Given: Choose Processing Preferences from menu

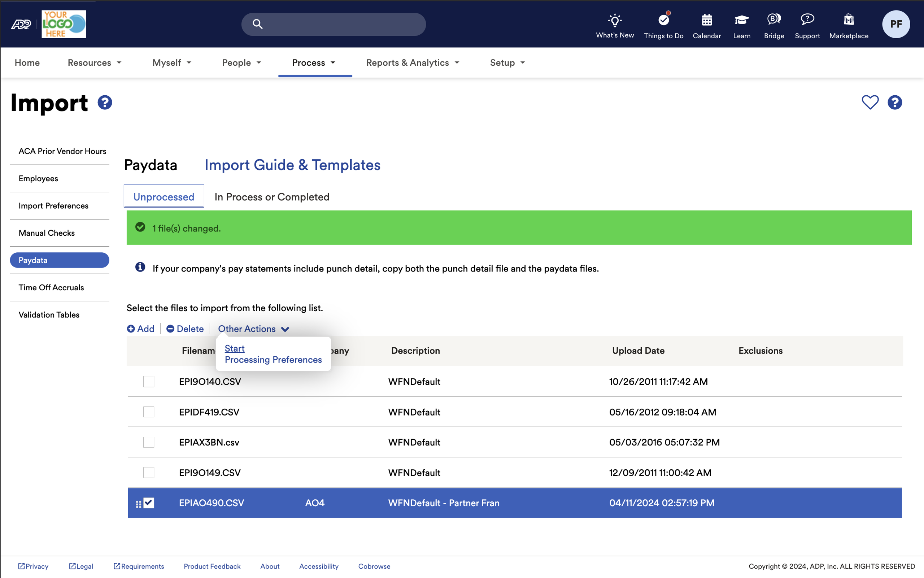Looking at the screenshot, I should 273,360.
